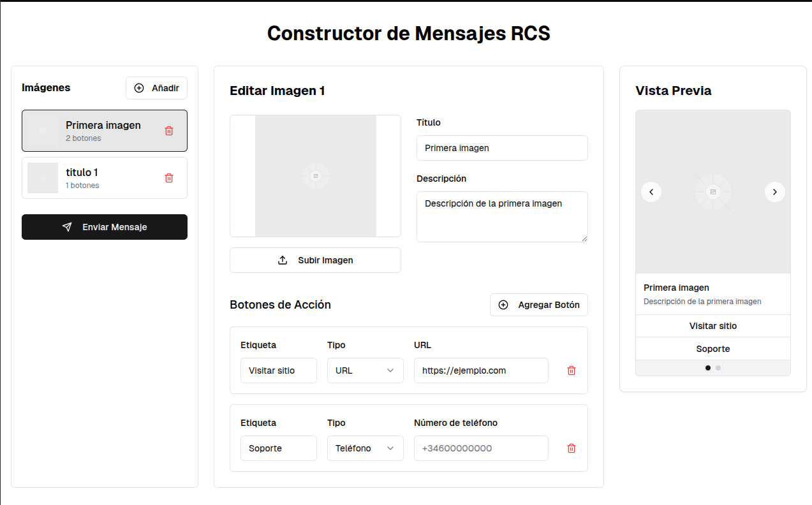The height and width of the screenshot is (505, 812).
Task: Delete the "Primera imagen" card via its trash icon
Action: [x=168, y=130]
